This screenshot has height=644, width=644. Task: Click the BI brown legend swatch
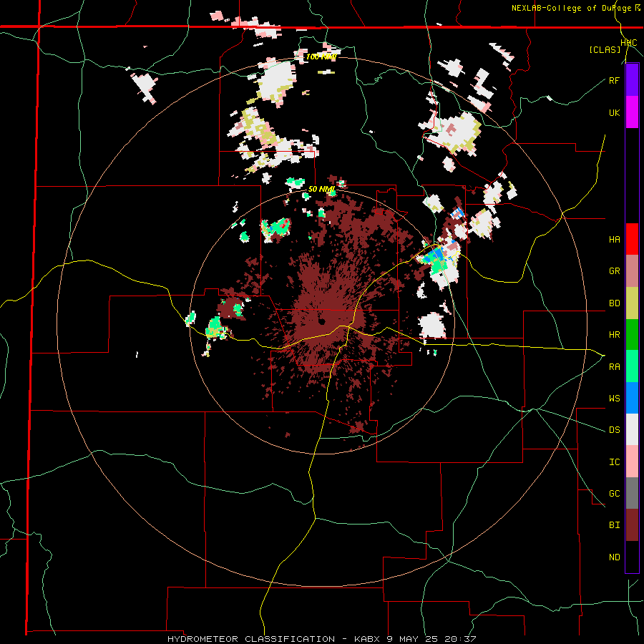point(632,525)
